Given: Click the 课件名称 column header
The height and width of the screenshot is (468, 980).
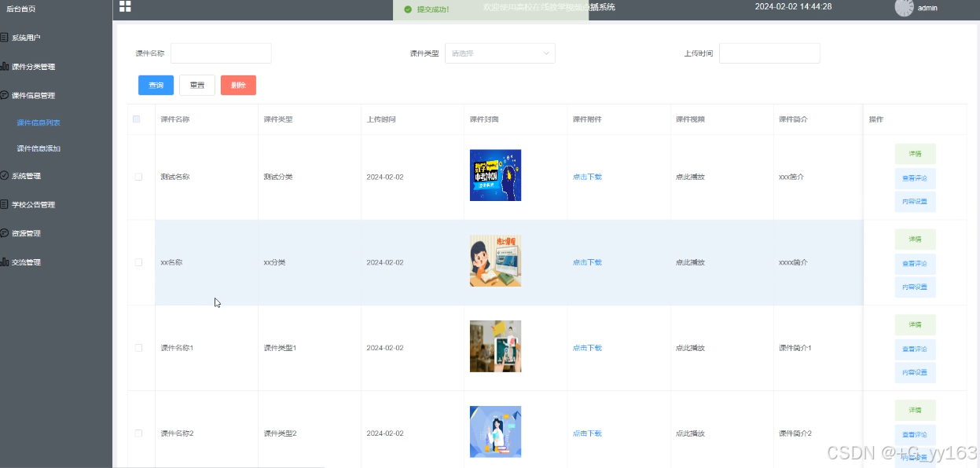Looking at the screenshot, I should pyautogui.click(x=174, y=119).
